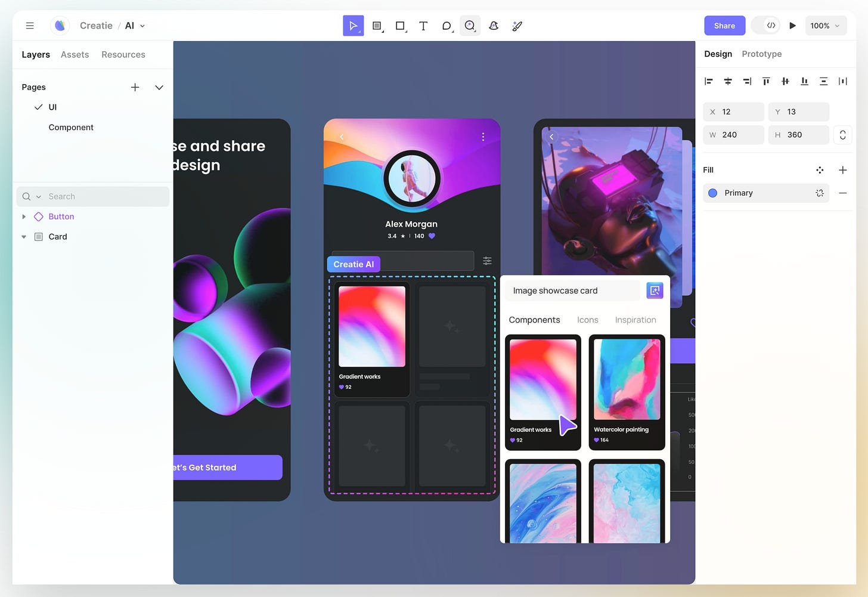Select the Move arrow tool
The height and width of the screenshot is (597, 868).
click(x=353, y=26)
